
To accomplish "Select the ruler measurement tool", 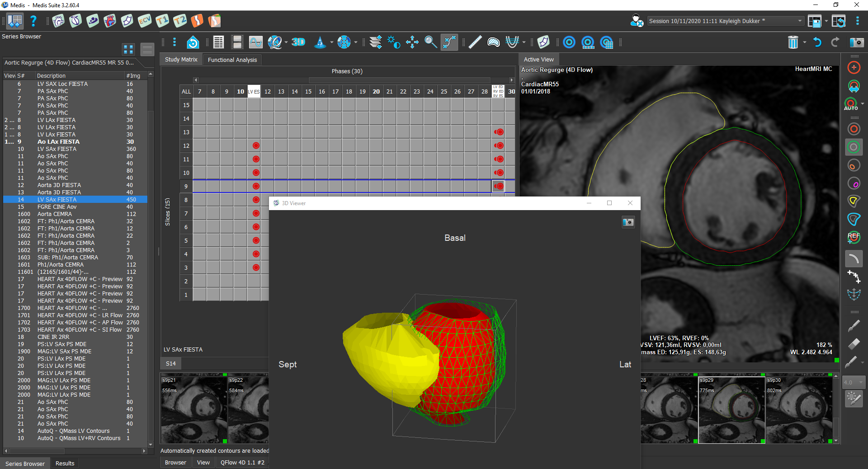I will 475,42.
